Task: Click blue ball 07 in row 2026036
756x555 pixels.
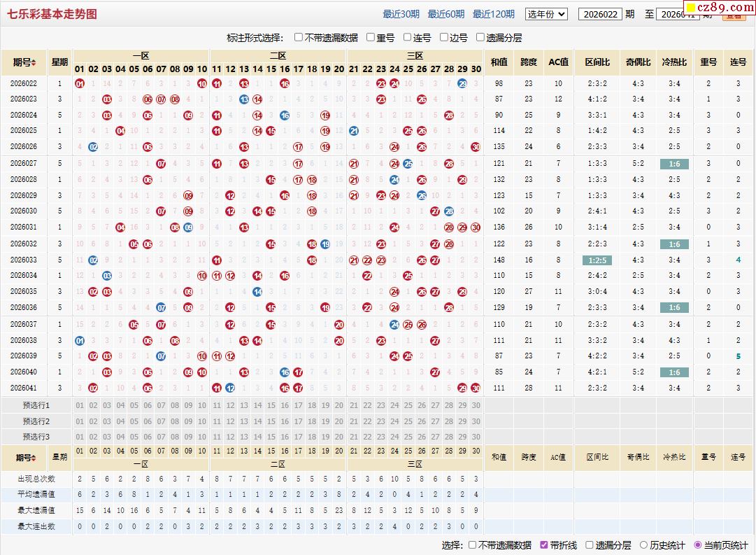Action: pos(161,307)
